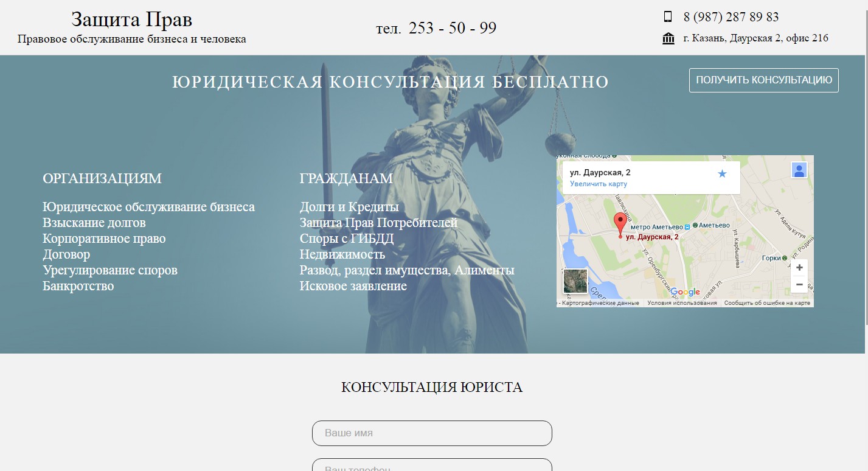868x471 pixels.
Task: Click ЮРИДИЧЕСКАЯ КОНСУЛЬТАЦИЯ БЕСПЛАТНО banner heading
Action: click(391, 82)
